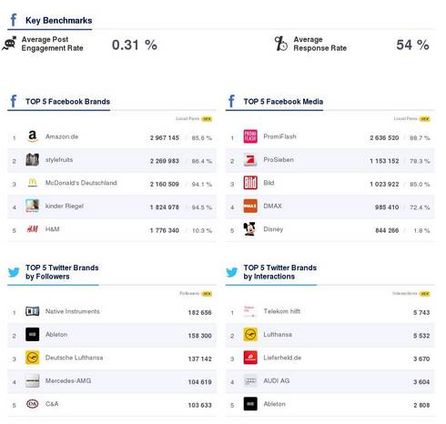The width and height of the screenshot is (446, 424).
Task: Click the Native Instruments logo icon
Action: click(x=32, y=311)
